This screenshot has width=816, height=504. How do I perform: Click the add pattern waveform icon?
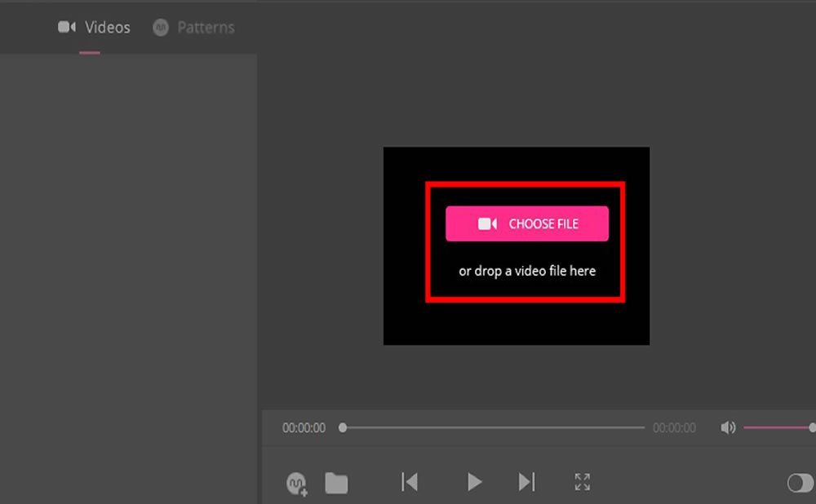click(297, 484)
